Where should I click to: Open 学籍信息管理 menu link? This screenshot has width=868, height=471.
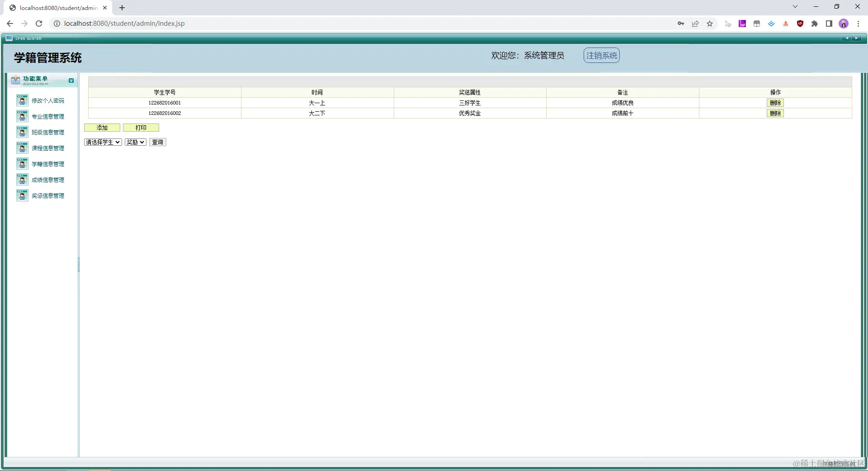pos(48,164)
